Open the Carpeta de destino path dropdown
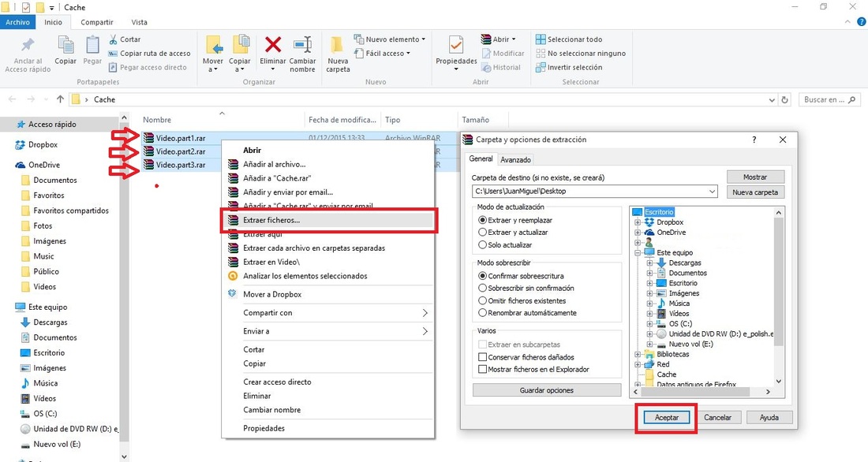This screenshot has width=868, height=462. coord(712,192)
